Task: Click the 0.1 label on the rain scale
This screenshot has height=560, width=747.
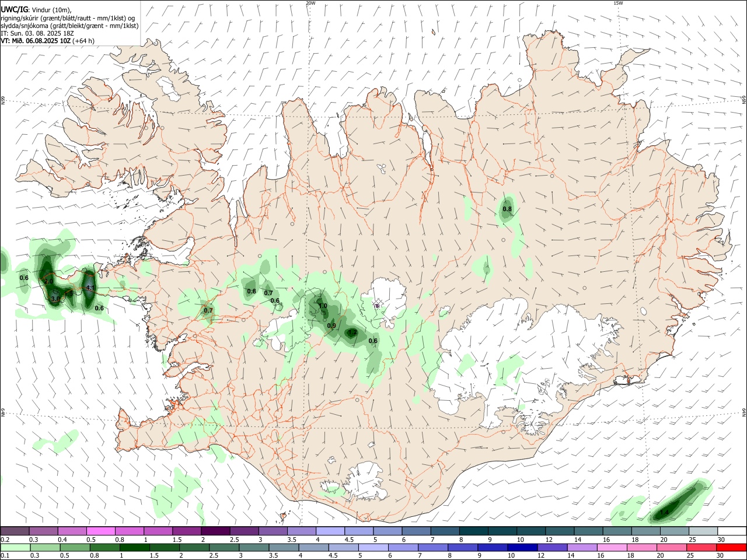Action: [5, 556]
